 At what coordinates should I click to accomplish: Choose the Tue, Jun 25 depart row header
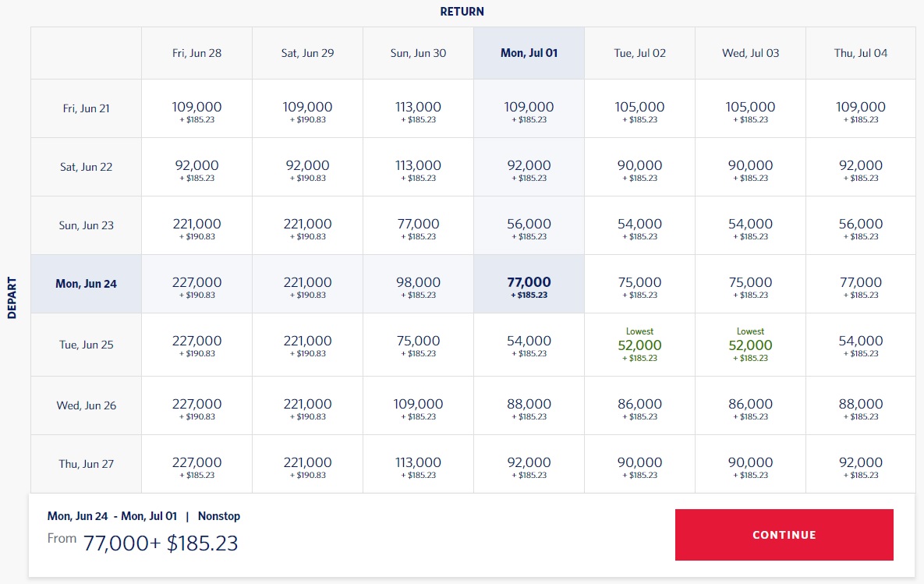click(x=86, y=345)
